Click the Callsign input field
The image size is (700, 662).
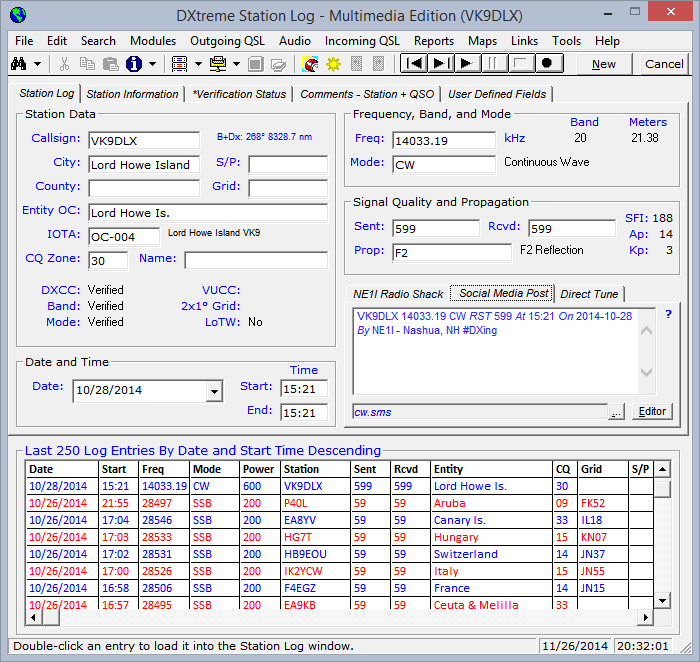(x=144, y=141)
